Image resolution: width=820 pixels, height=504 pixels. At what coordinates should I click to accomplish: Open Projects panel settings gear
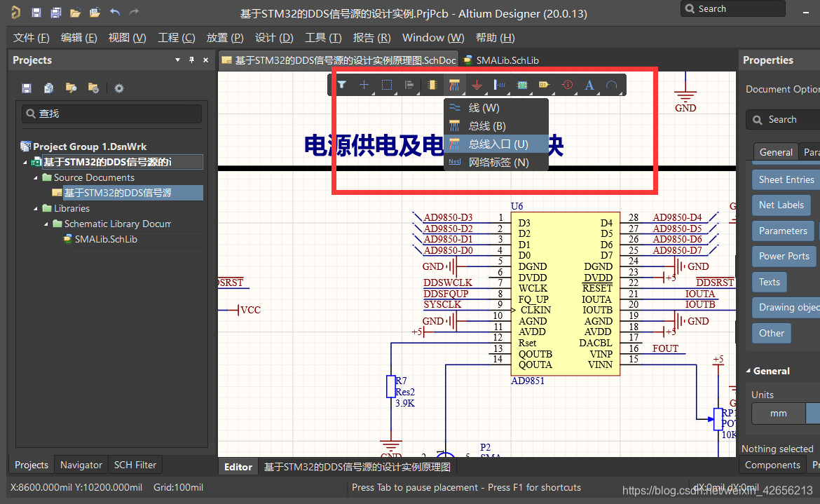pos(119,88)
